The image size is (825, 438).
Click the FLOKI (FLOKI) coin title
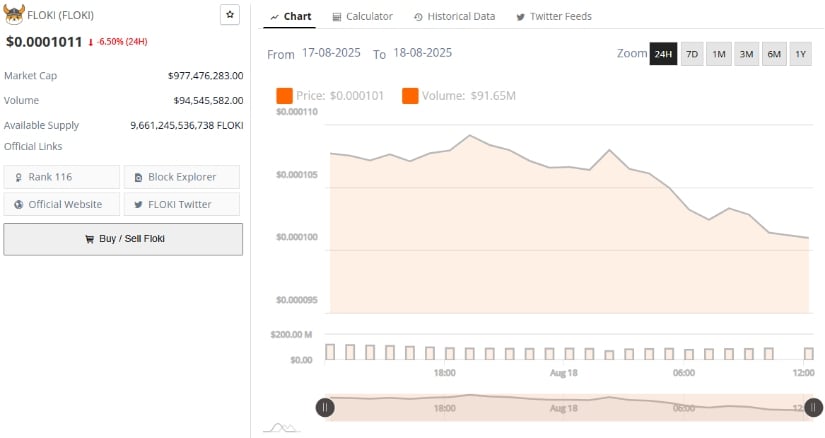[x=61, y=15]
